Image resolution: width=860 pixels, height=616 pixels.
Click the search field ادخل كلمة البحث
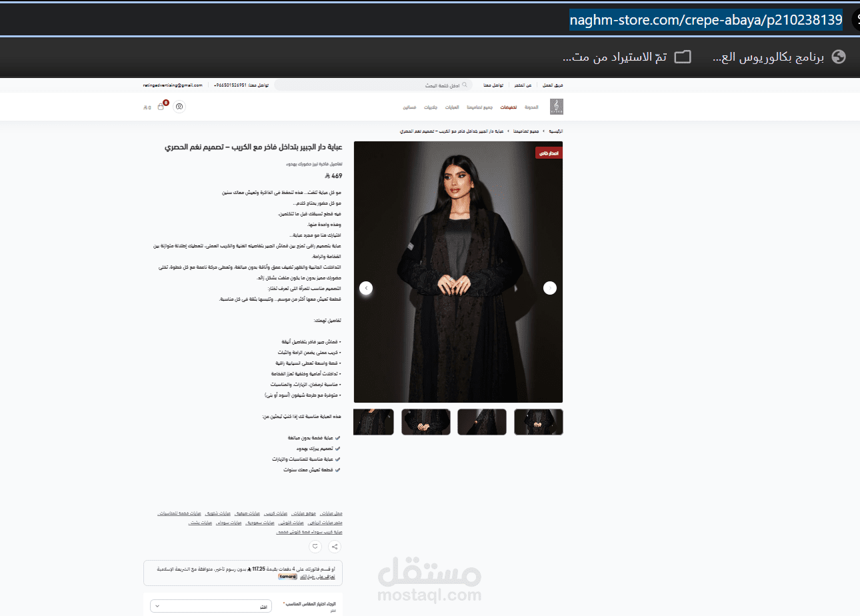[x=373, y=85]
